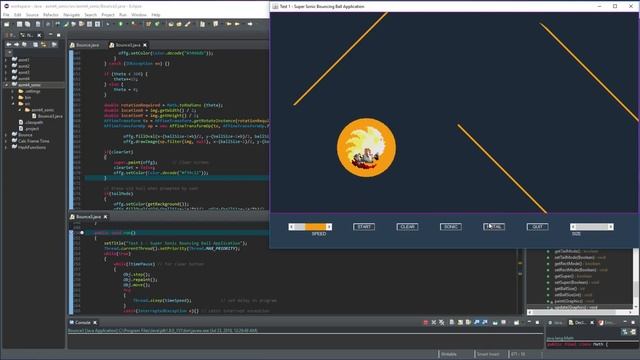Click the METAL button
This screenshot has height=360, width=640.
[494, 227]
